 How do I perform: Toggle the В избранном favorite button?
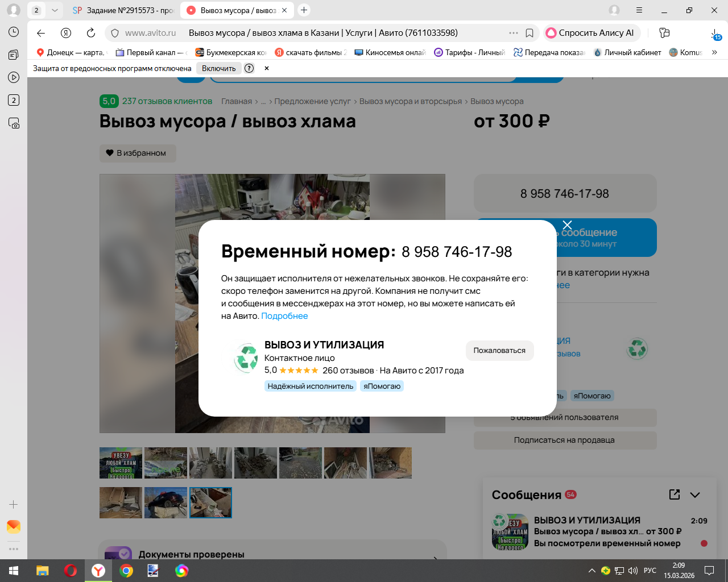(x=138, y=153)
